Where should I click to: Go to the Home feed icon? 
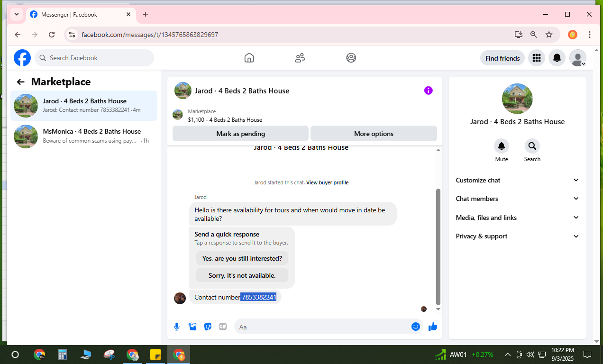click(249, 58)
